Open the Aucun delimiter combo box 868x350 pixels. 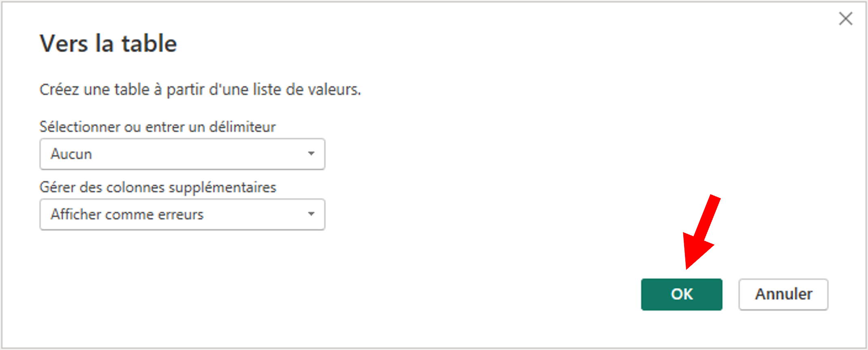coord(182,154)
